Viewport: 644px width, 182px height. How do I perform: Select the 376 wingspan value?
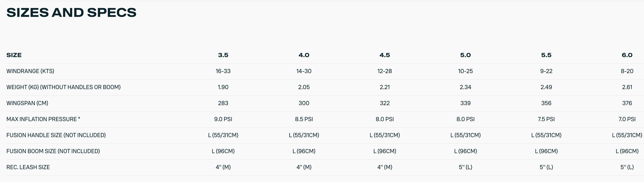(x=627, y=103)
